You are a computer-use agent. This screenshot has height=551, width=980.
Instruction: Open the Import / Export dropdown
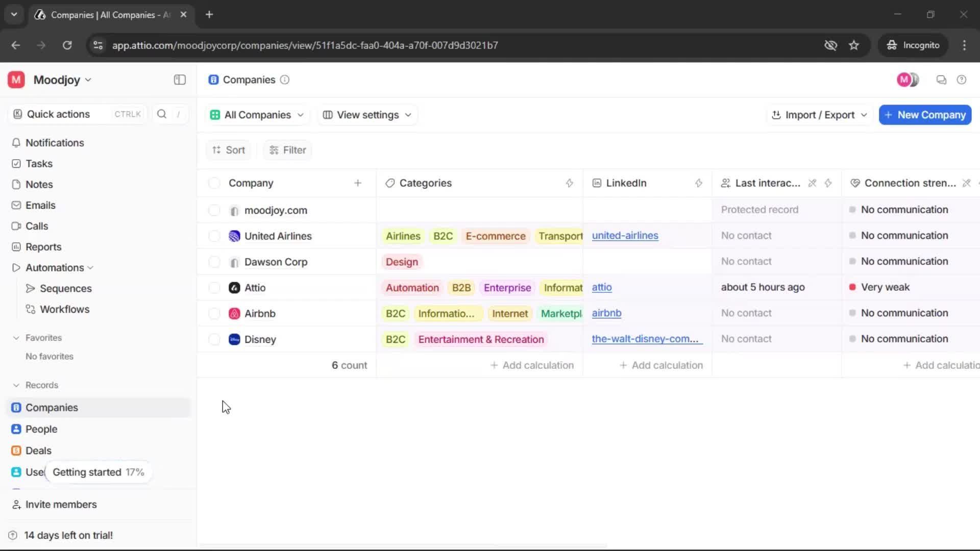(x=820, y=115)
